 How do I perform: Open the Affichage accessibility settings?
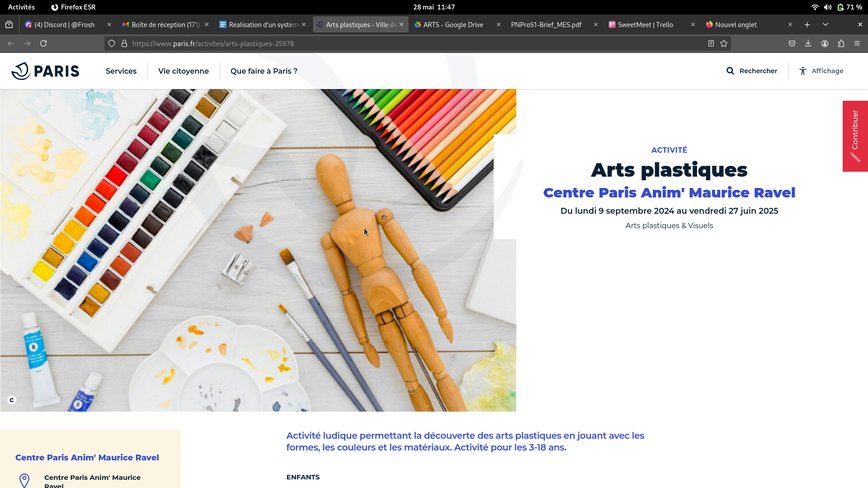821,71
